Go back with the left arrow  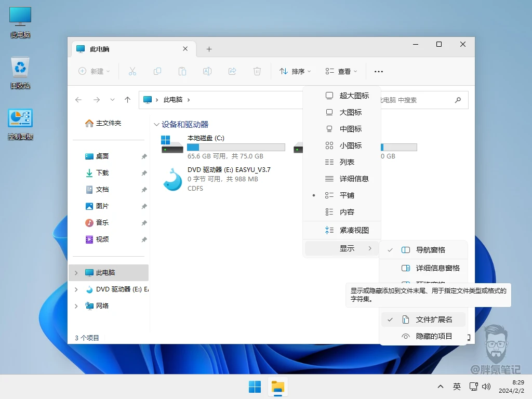[x=78, y=100]
